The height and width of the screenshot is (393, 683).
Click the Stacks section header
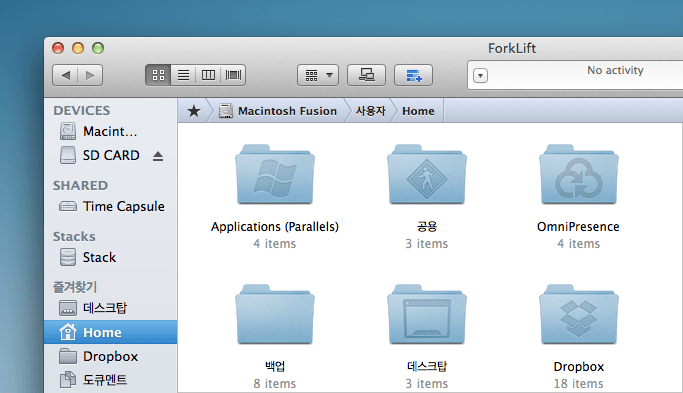coord(74,237)
